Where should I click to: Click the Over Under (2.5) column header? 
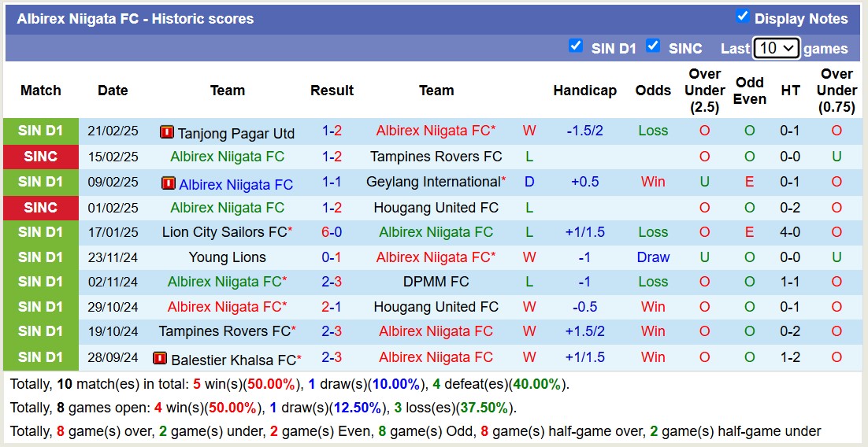click(704, 91)
